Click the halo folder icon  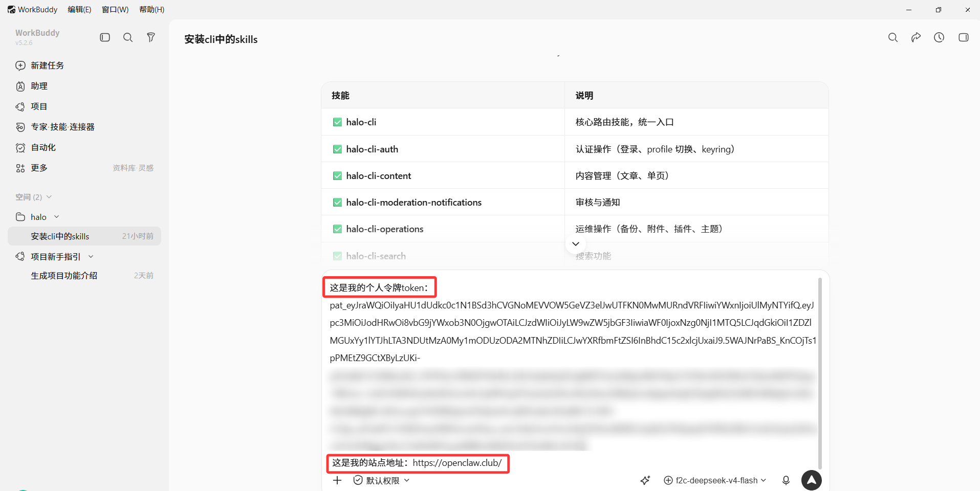tap(20, 217)
